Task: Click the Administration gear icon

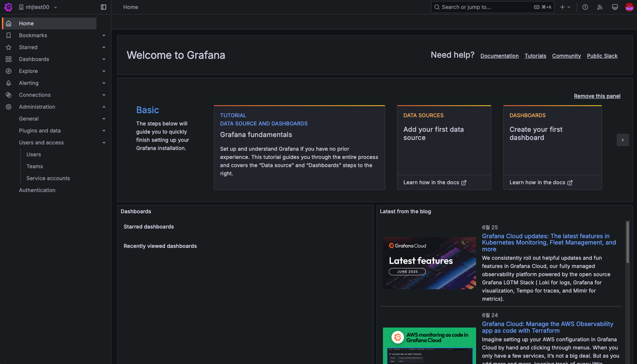Action: tap(9, 107)
